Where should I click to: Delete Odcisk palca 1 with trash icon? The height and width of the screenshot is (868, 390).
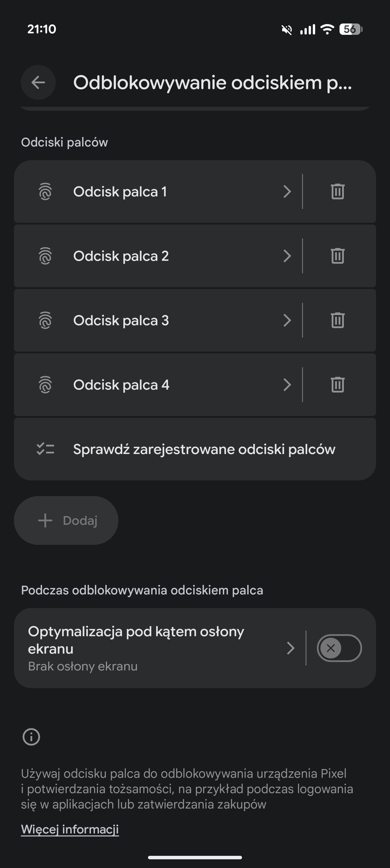[x=337, y=192]
